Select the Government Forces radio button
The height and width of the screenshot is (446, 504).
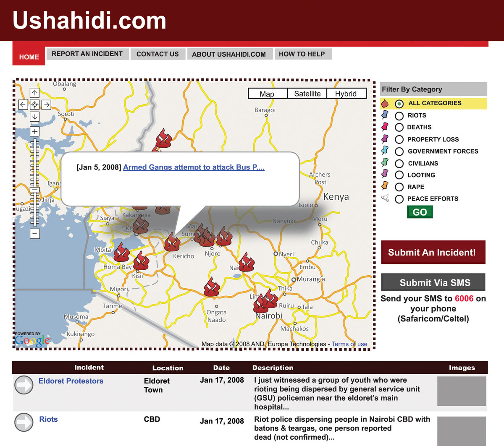pyautogui.click(x=399, y=151)
